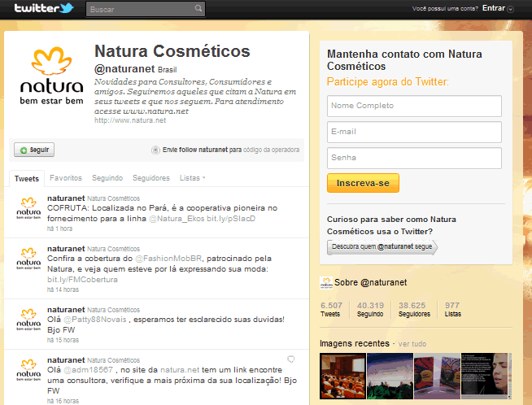Screen dimensions: 532x405
Task: Click into the Senha password field
Action: [414, 157]
